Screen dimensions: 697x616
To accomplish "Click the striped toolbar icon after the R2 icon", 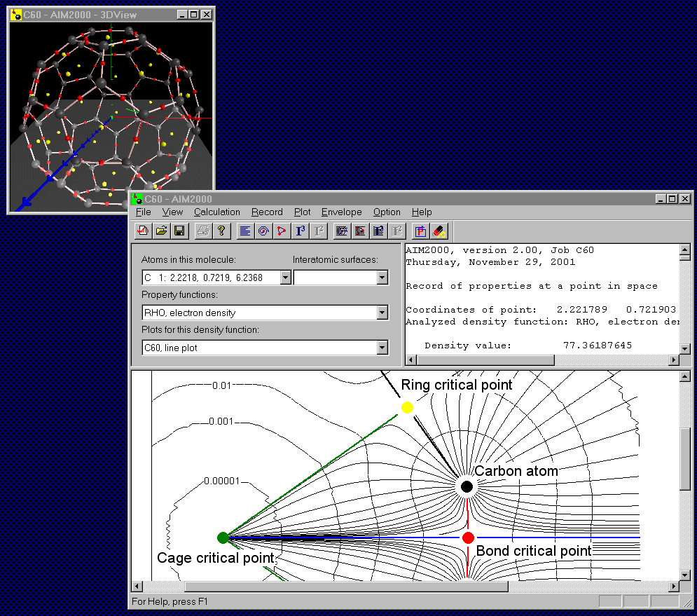I will pyautogui.click(x=342, y=231).
